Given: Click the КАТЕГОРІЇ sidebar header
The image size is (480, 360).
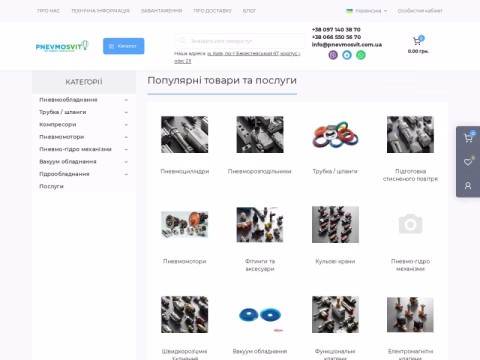Looking at the screenshot, I should point(84,82).
